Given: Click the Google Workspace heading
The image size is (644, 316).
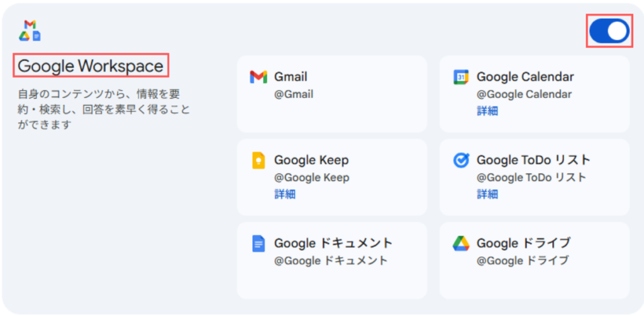Looking at the screenshot, I should tap(91, 65).
